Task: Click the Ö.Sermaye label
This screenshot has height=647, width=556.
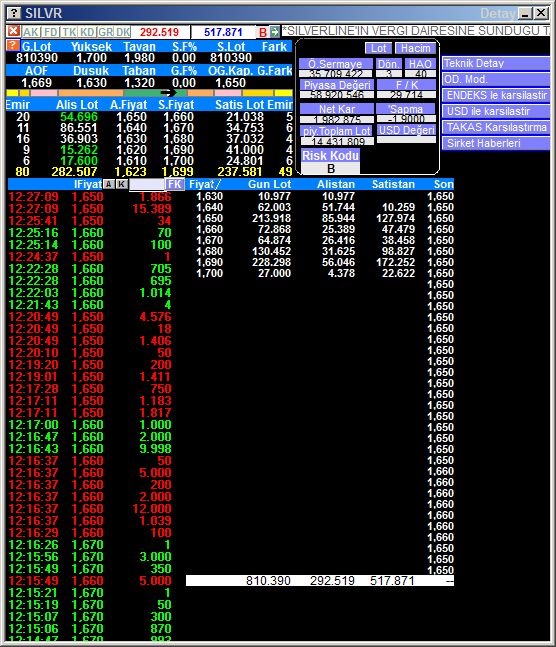Action: [336, 64]
